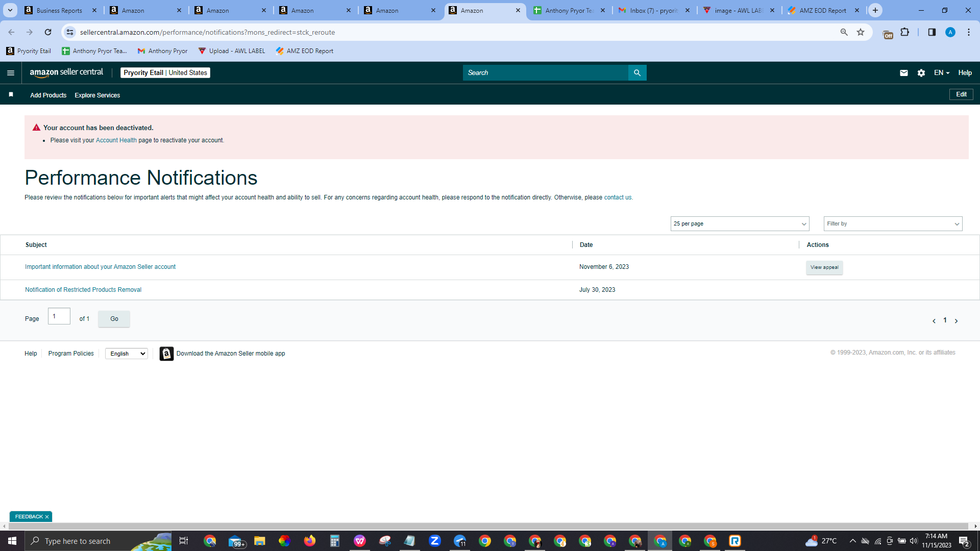Open the Chrome profile avatar
This screenshot has height=551, width=980.
950,32
